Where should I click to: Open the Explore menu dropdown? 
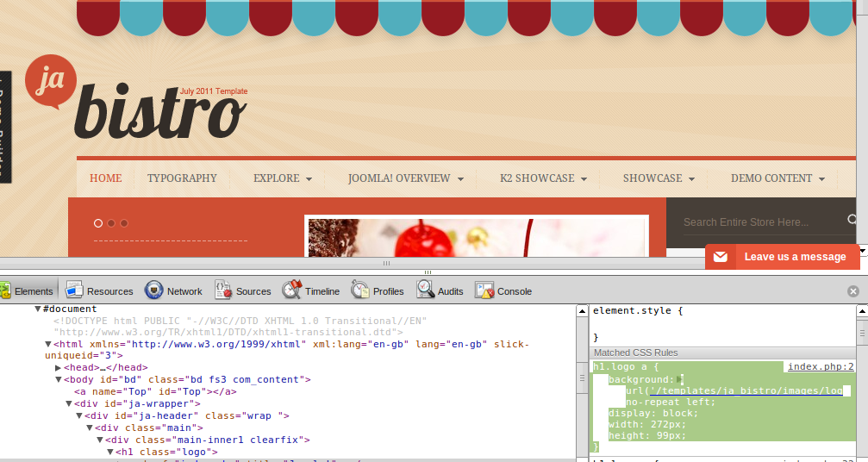click(282, 178)
